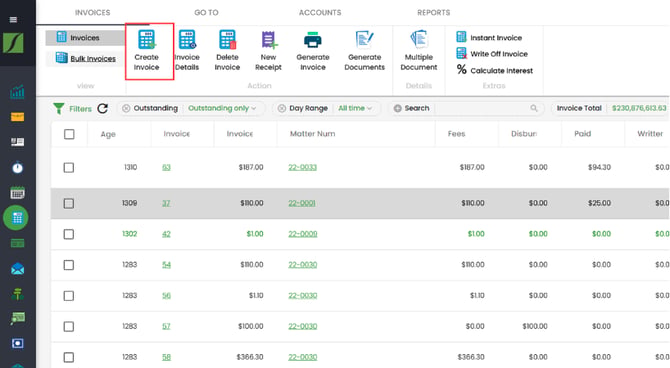Click the Invoice Total amount $230,876,613.63
The height and width of the screenshot is (368, 670).
tap(639, 108)
